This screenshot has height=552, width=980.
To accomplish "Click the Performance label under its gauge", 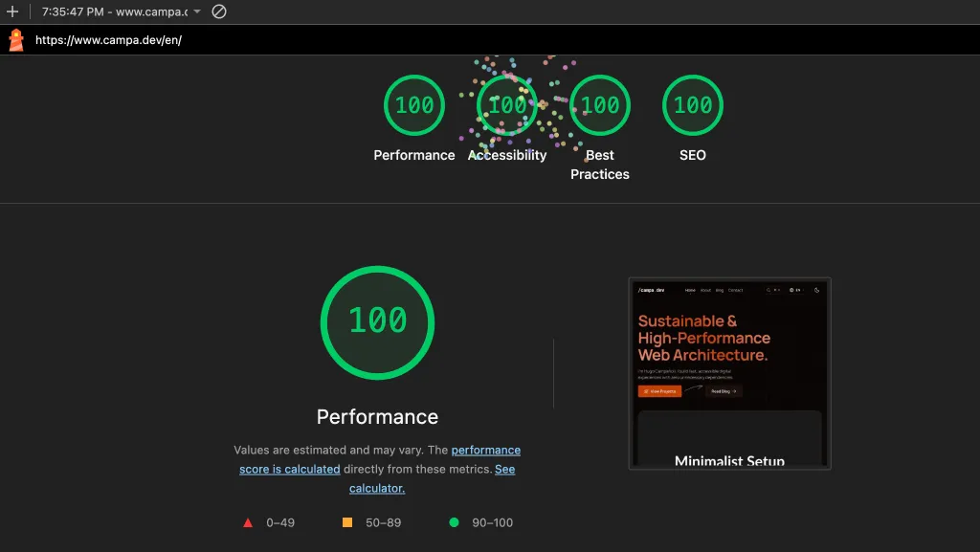I will point(413,155).
